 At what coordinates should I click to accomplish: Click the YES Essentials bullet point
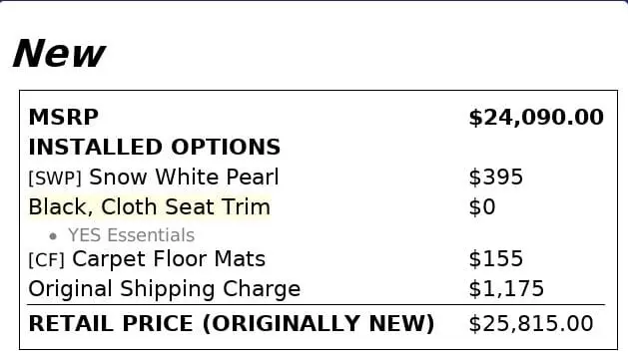coord(53,236)
